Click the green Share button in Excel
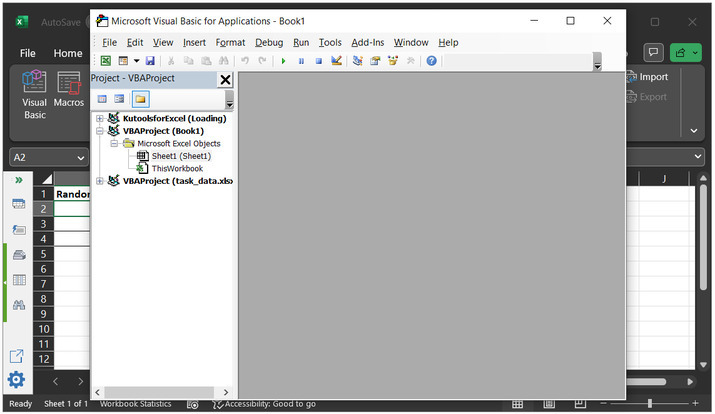Viewport: 715px width, 414px height. coord(685,52)
